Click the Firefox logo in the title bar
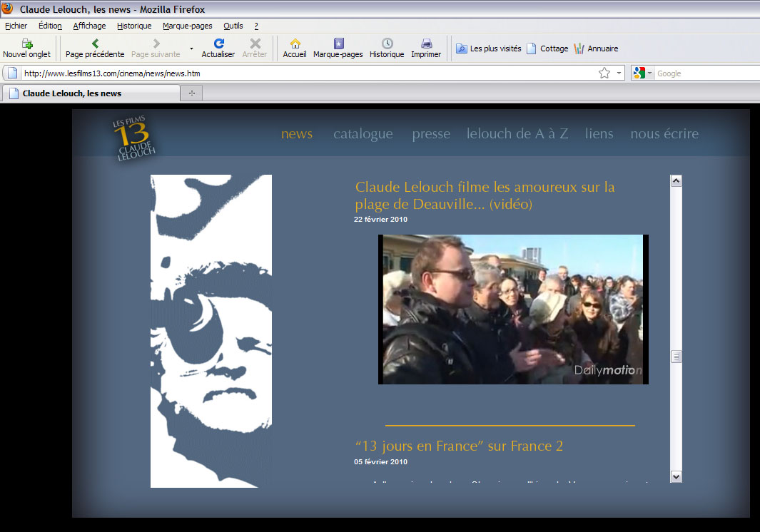 (7, 9)
